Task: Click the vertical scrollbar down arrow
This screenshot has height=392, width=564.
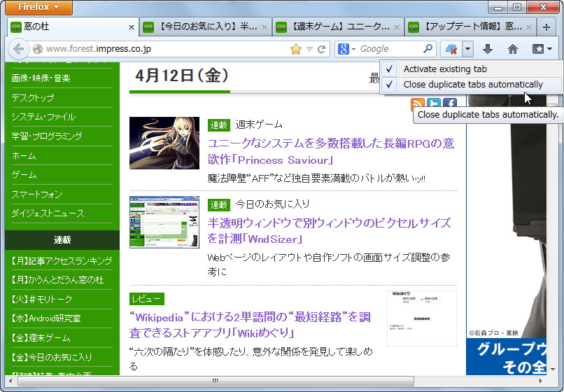Action: pyautogui.click(x=553, y=370)
